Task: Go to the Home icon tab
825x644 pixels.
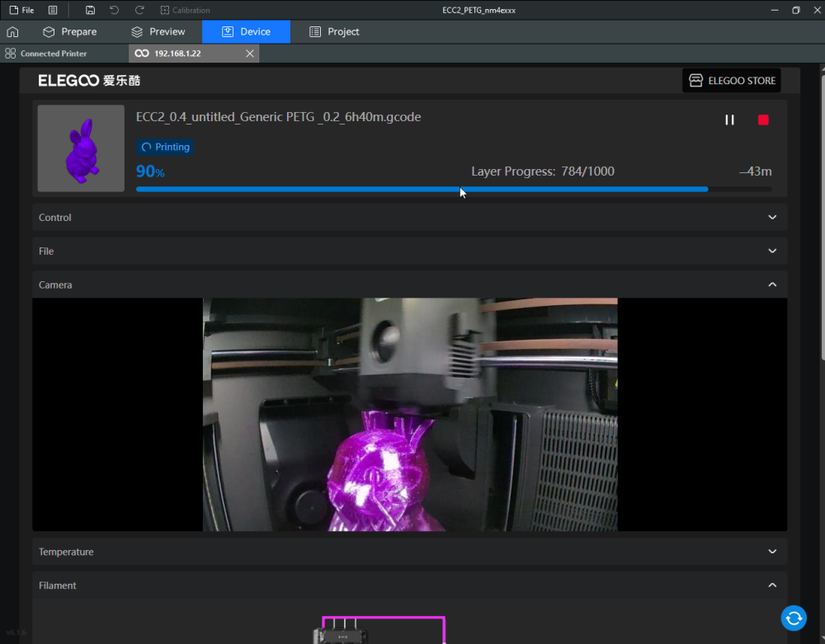Action: 12,31
